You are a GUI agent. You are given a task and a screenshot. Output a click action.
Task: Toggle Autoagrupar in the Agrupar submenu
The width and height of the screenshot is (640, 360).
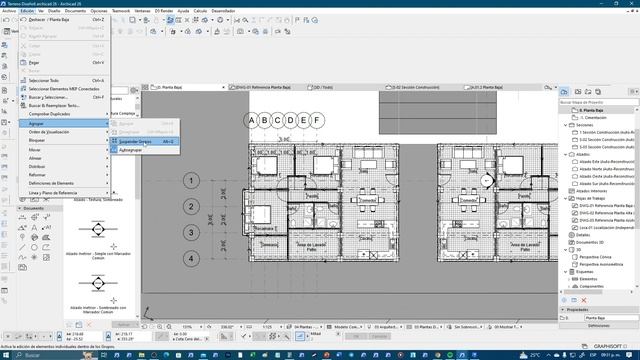click(144, 150)
